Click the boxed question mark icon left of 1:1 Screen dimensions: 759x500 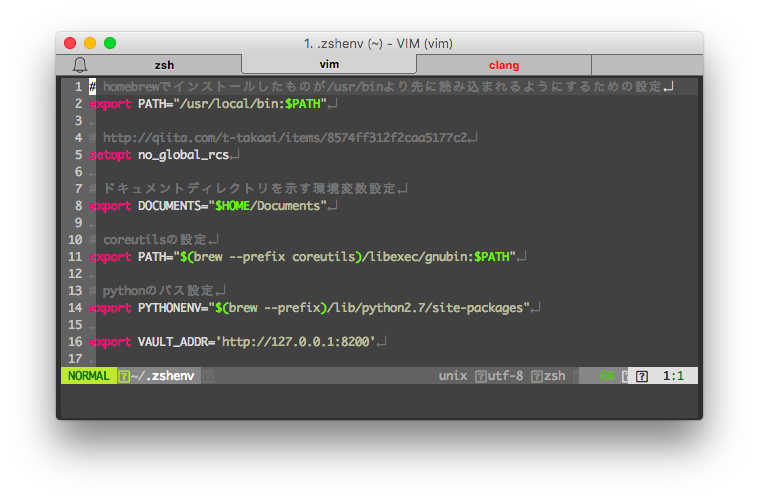642,376
